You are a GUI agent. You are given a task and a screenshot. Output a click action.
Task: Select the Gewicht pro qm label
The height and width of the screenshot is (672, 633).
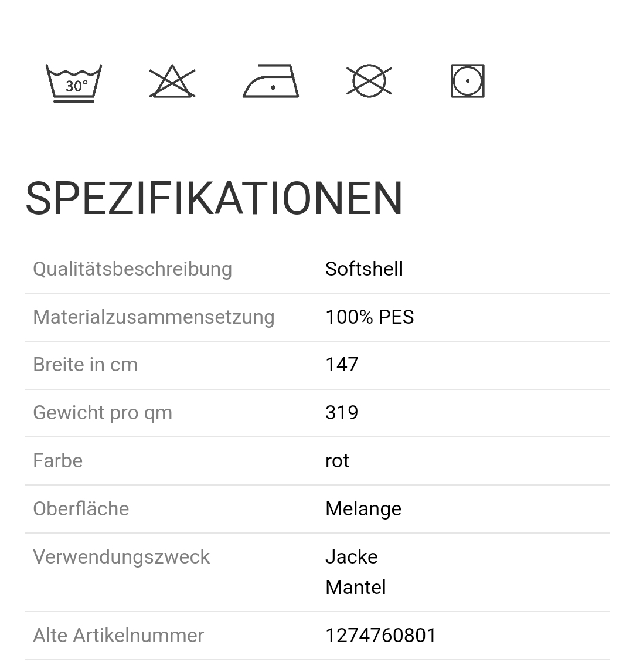(103, 413)
